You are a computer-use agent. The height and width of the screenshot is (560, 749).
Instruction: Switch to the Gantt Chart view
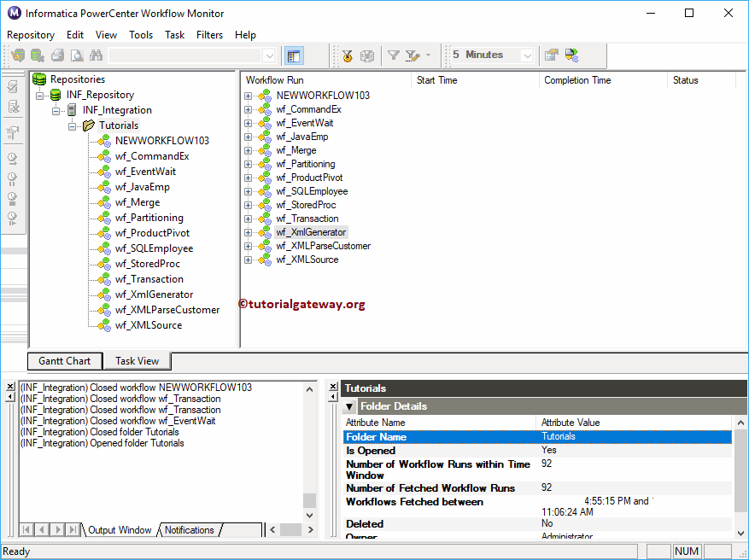pyautogui.click(x=64, y=360)
